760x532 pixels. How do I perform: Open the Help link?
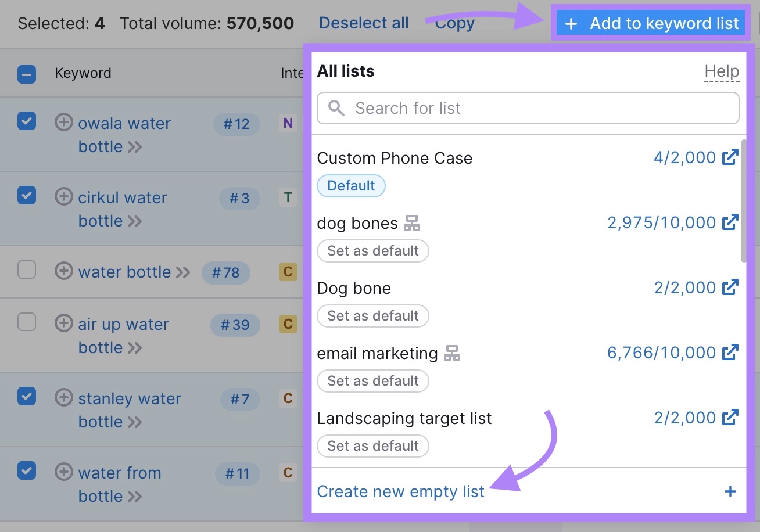[722, 71]
